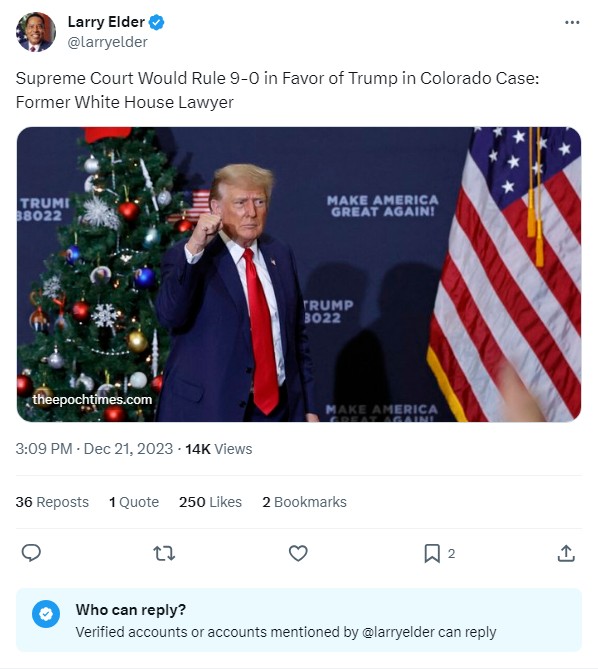Viewport: 598px width, 669px height.
Task: Bookmark the tweet using the bookmark icon
Action: tap(432, 553)
